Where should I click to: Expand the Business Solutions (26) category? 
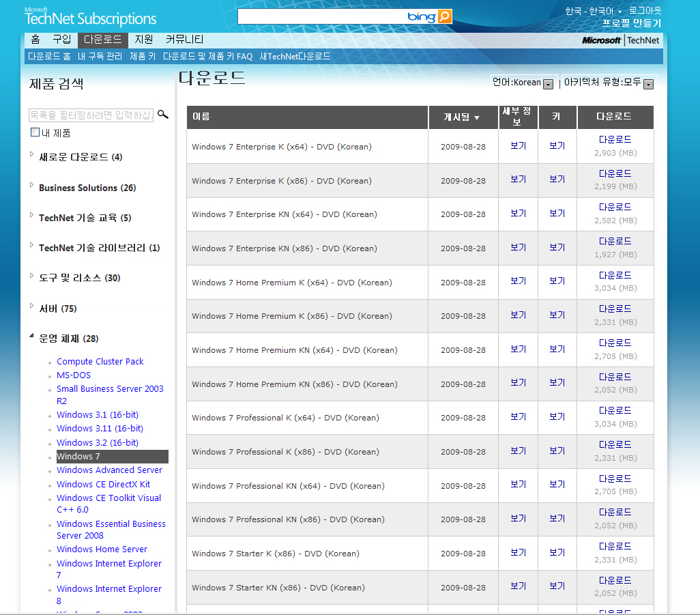point(31,185)
